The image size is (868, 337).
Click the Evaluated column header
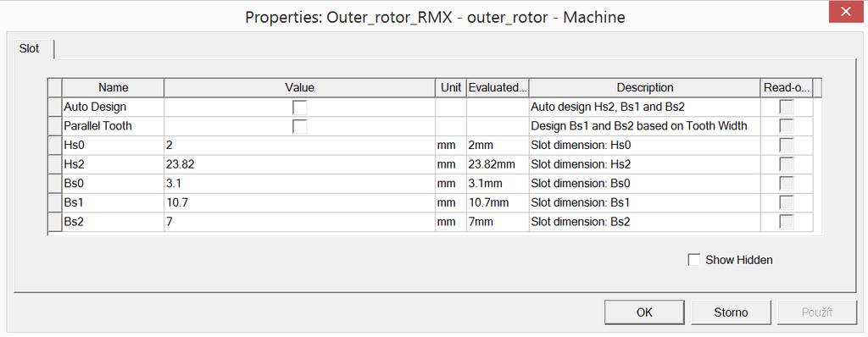coord(498,87)
